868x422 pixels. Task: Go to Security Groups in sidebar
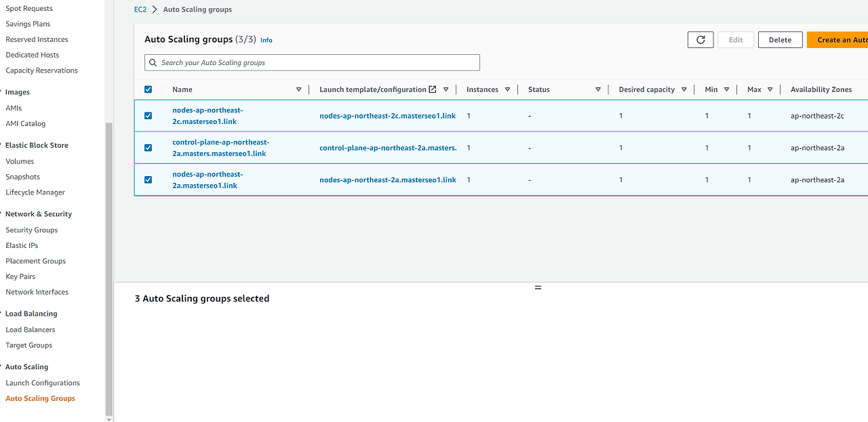pyautogui.click(x=32, y=230)
